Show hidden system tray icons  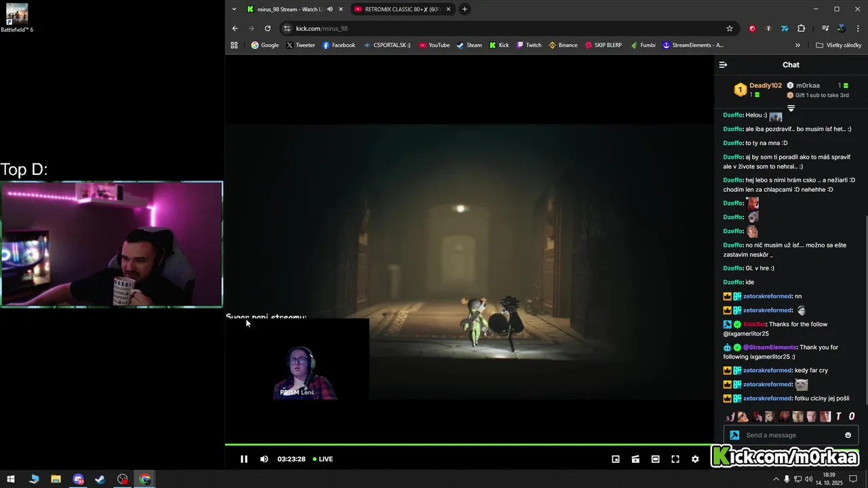(776, 479)
